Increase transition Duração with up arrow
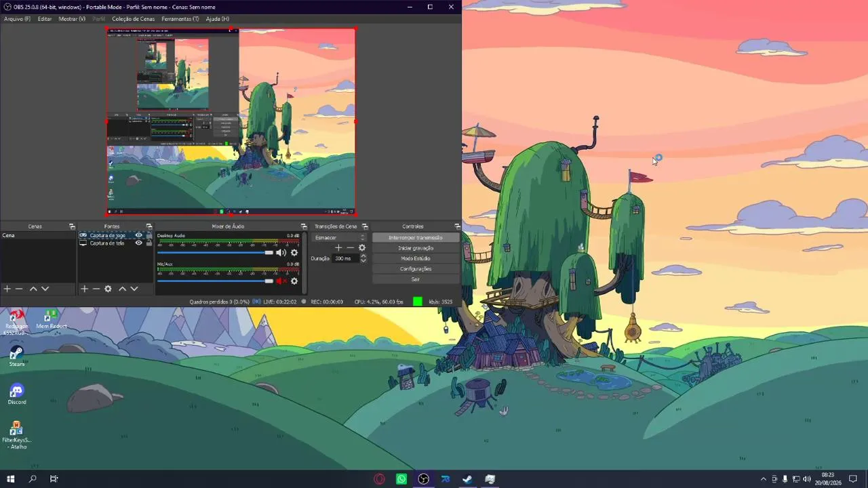The image size is (868, 488). pyautogui.click(x=363, y=256)
